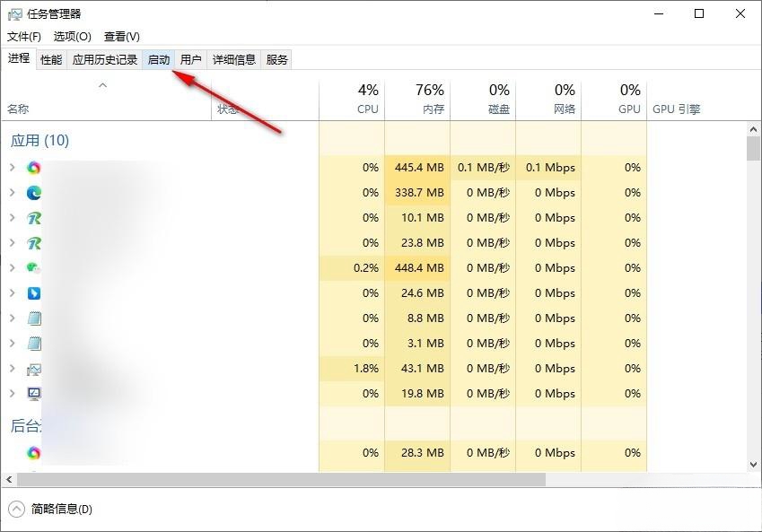Open the 服务 tab
The width and height of the screenshot is (762, 532).
[276, 60]
